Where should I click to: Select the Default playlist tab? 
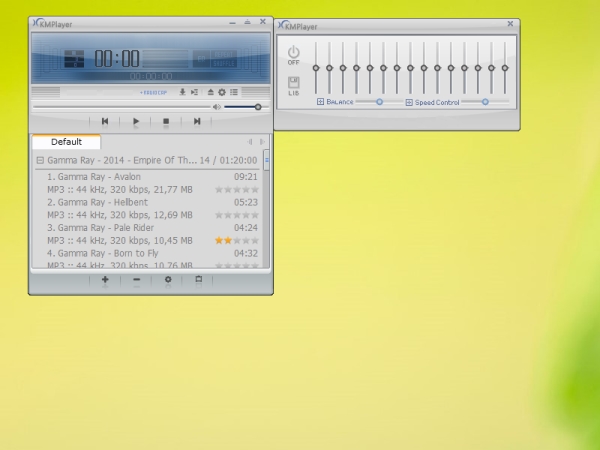(67, 142)
